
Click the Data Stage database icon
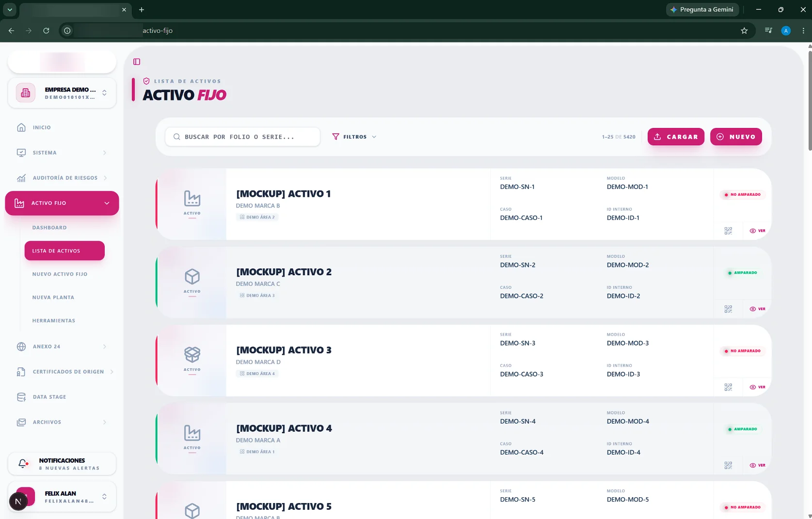[21, 397]
